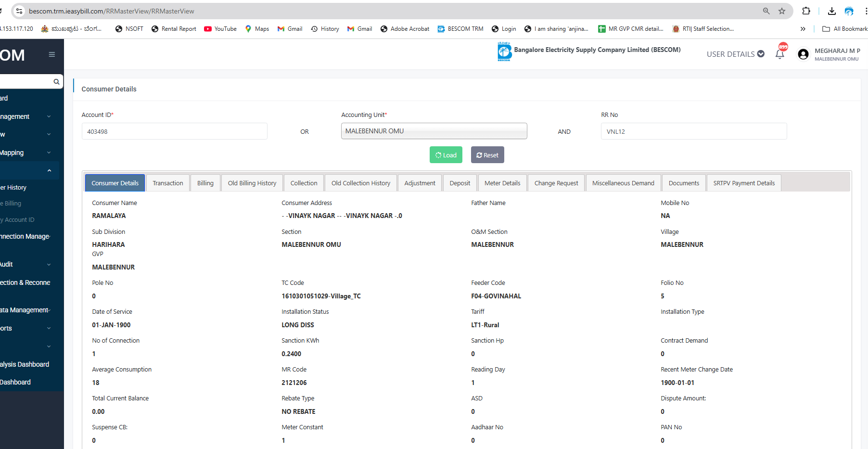Click the TC Code value 1610301051029-Village_TC

coord(321,296)
